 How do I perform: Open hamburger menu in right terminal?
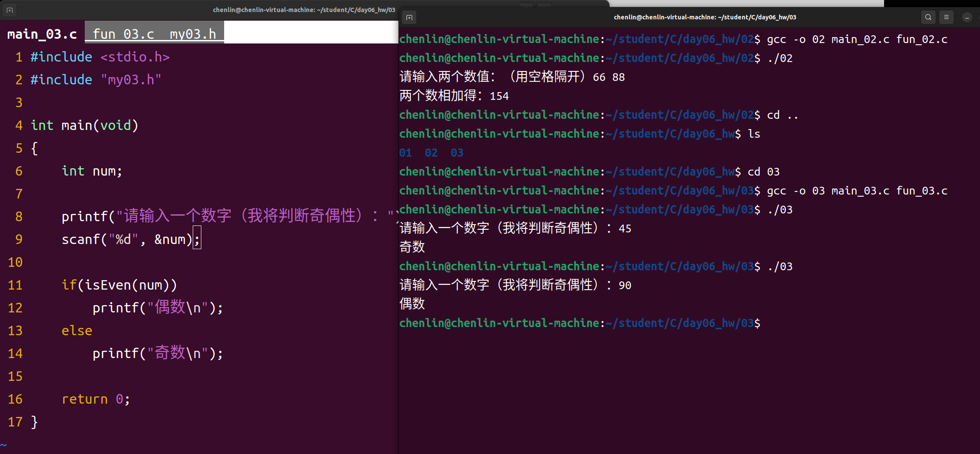946,17
